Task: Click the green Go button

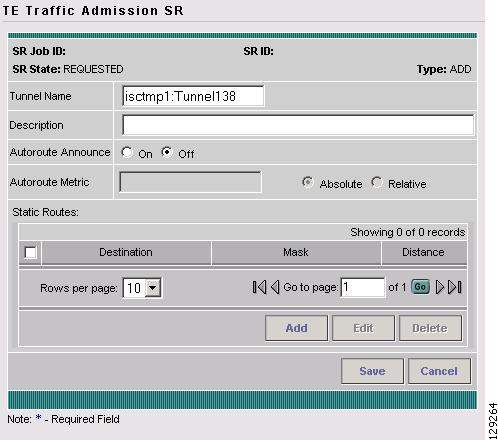Action: coord(420,287)
